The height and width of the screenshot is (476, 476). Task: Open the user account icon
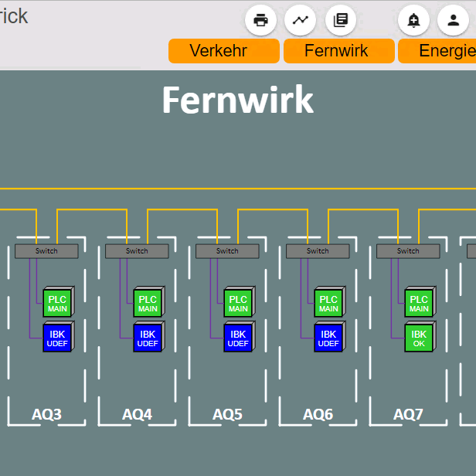click(x=453, y=20)
